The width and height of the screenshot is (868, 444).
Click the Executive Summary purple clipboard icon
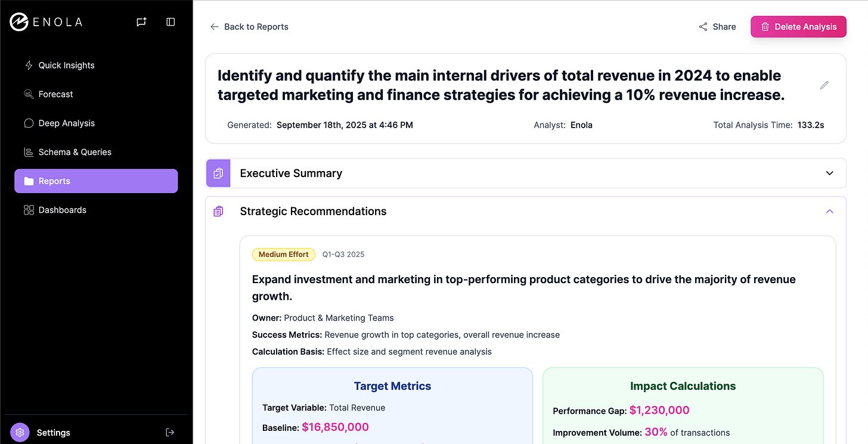tap(218, 173)
